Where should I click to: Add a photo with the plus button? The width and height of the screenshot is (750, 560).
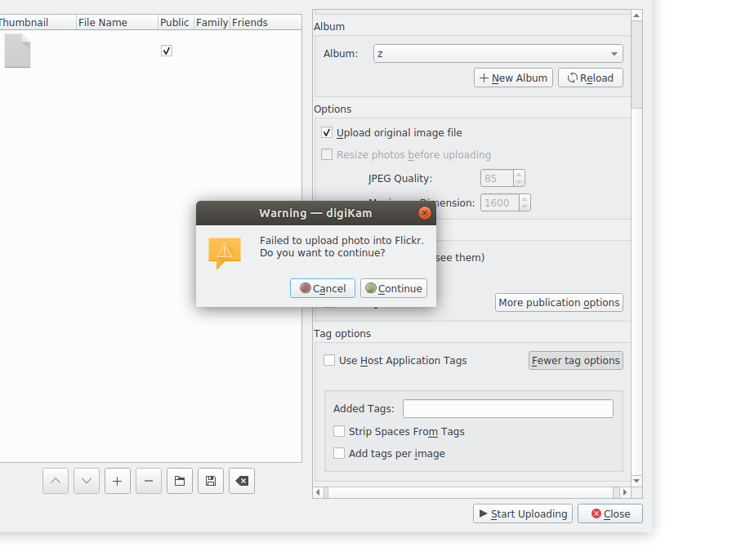click(x=118, y=482)
